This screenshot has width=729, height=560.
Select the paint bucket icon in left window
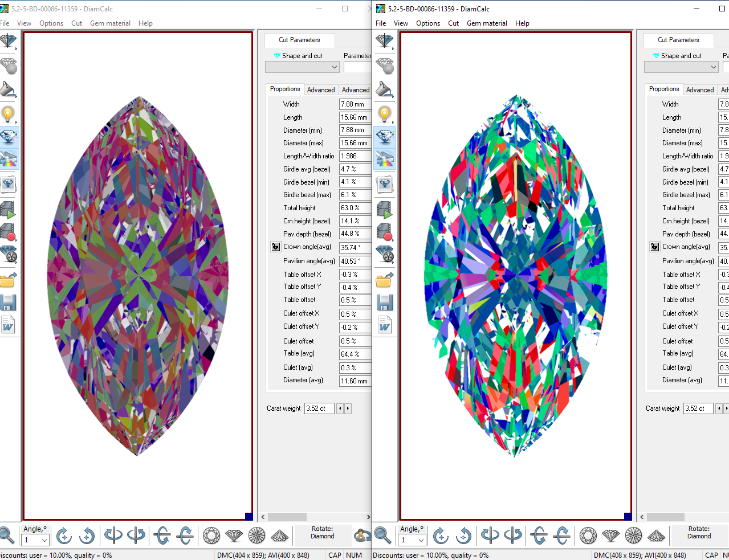(x=8, y=90)
